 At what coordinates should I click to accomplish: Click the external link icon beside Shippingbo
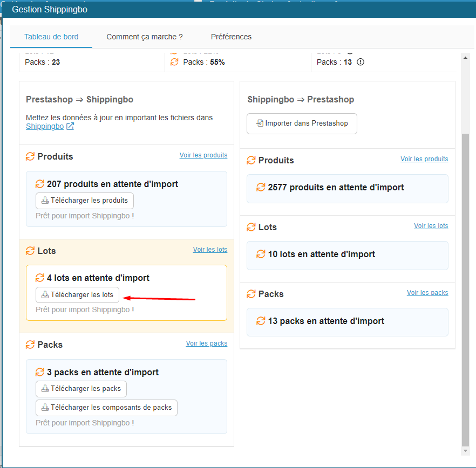(x=70, y=126)
